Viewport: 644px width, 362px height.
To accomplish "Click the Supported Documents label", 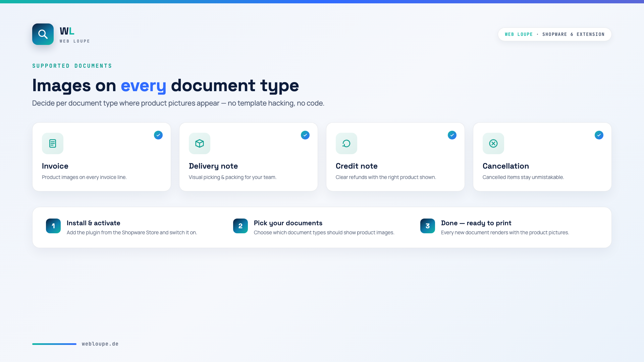I will 72,66.
